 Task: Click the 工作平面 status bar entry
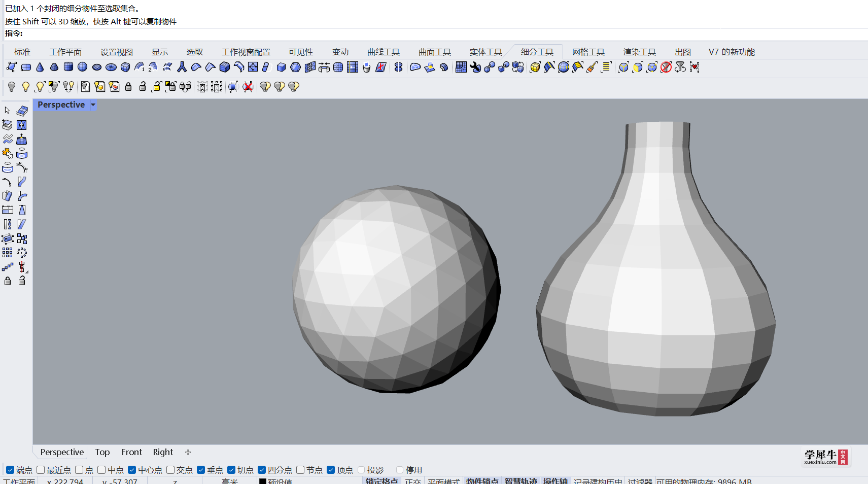19,481
